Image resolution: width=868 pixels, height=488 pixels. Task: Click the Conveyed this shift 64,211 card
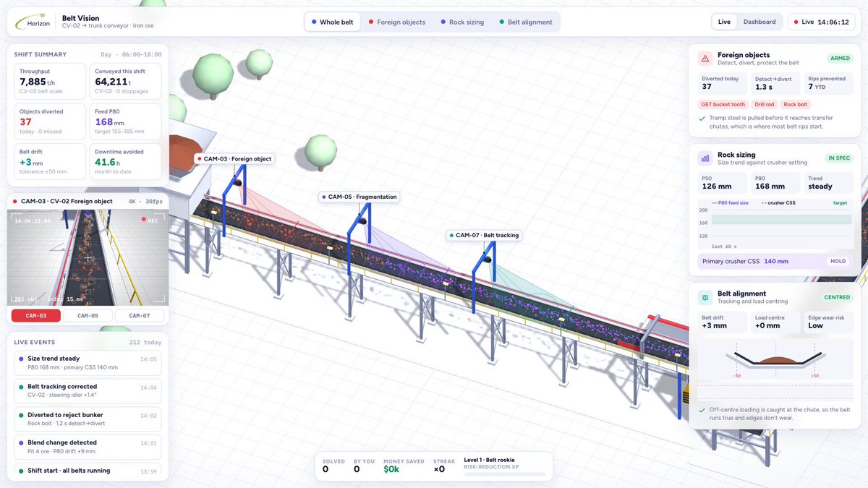(125, 81)
